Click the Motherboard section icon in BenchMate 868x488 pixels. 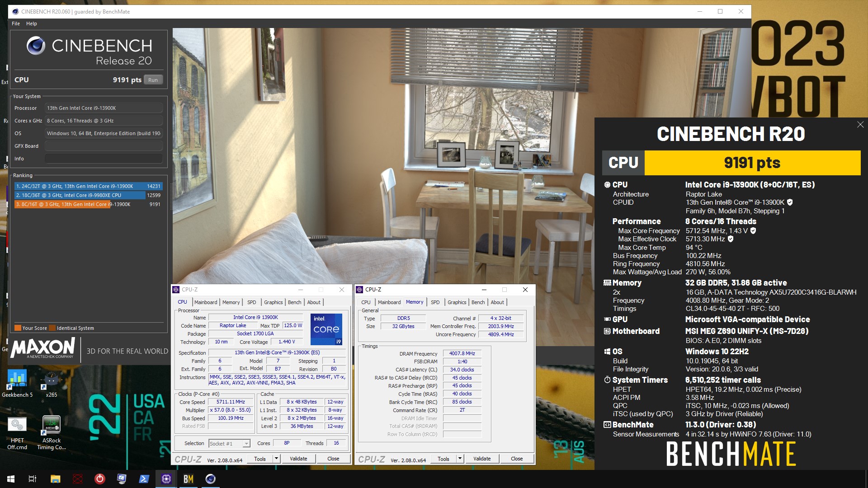pyautogui.click(x=607, y=331)
